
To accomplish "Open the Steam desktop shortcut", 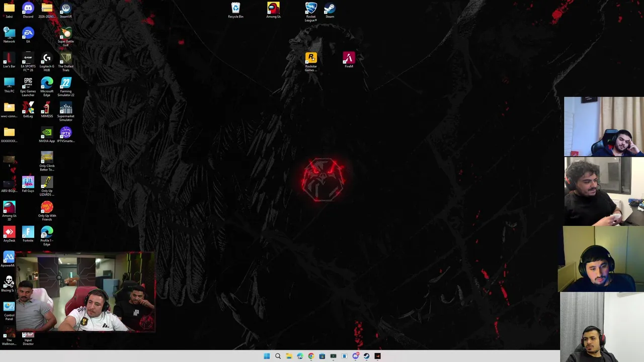I will [x=330, y=10].
